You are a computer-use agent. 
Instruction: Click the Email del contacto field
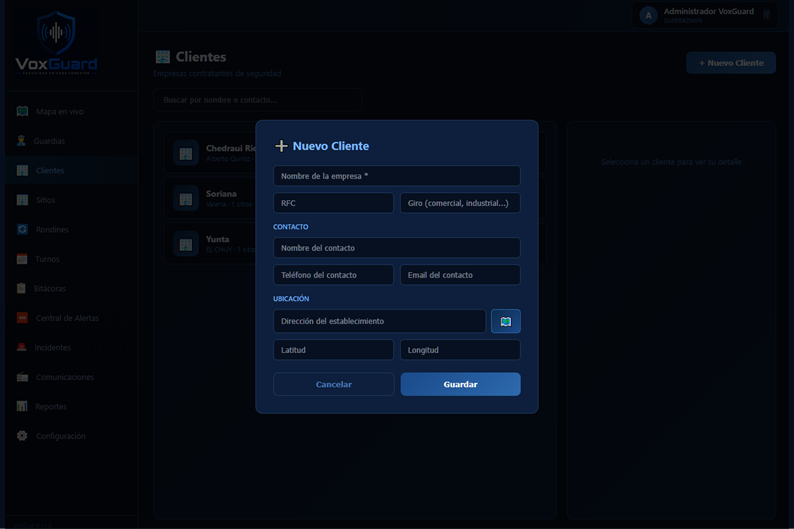pos(460,275)
